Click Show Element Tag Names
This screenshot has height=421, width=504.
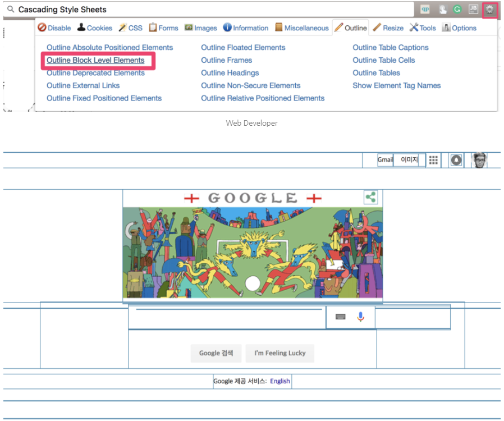(x=397, y=85)
